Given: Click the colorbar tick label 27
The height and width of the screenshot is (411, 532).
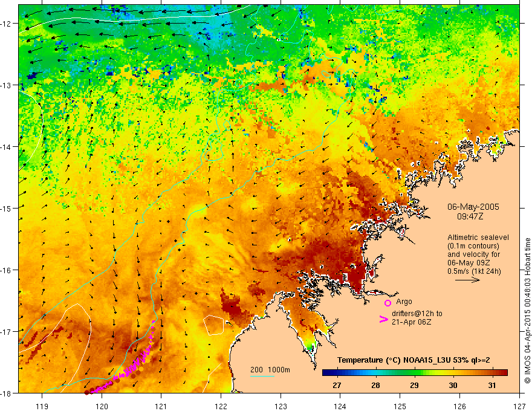Looking at the screenshot, I should 337,385.
